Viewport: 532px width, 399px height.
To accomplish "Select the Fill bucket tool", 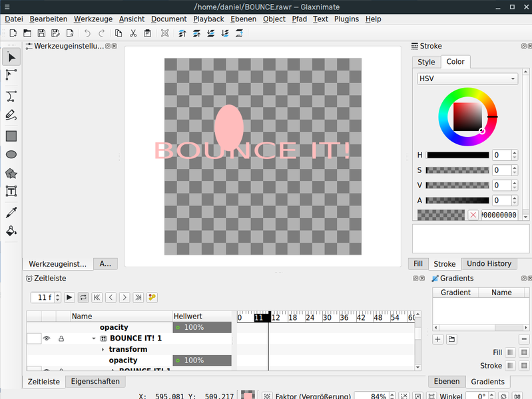I will (11, 231).
